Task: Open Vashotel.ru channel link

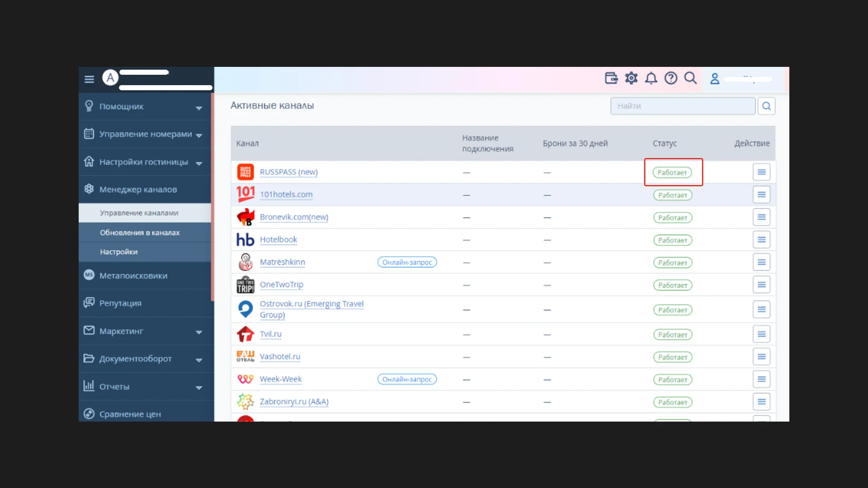Action: [280, 357]
